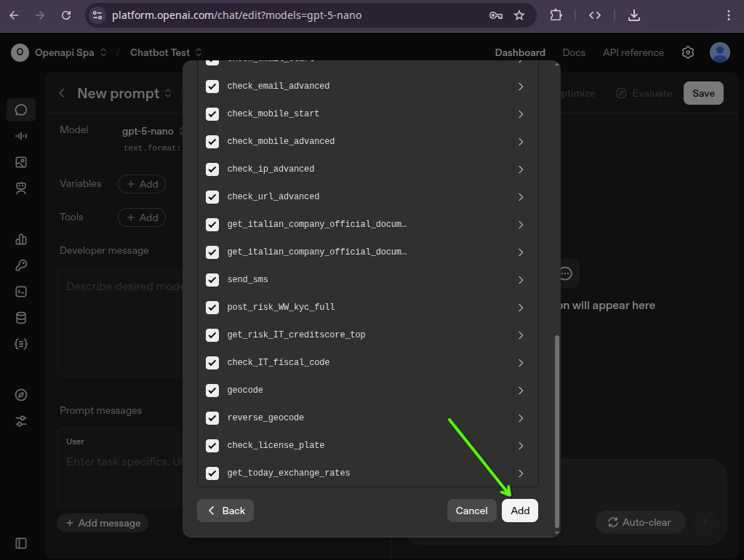Uncheck the geocode function checkbox
The width and height of the screenshot is (744, 560).
click(212, 391)
